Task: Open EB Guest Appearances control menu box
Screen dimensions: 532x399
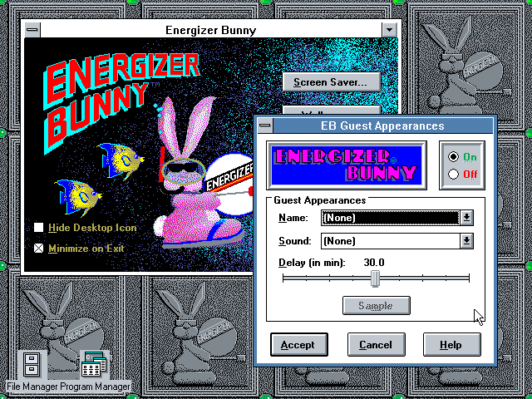Action: [x=265, y=126]
